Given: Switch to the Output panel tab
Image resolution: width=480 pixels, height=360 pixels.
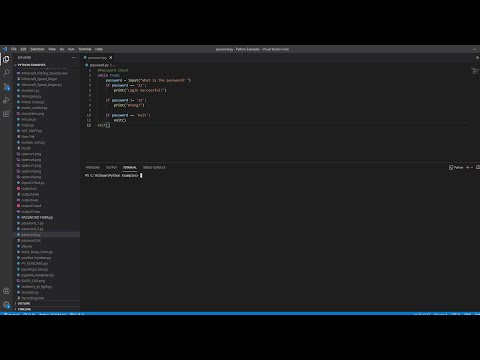Looking at the screenshot, I should [x=111, y=167].
